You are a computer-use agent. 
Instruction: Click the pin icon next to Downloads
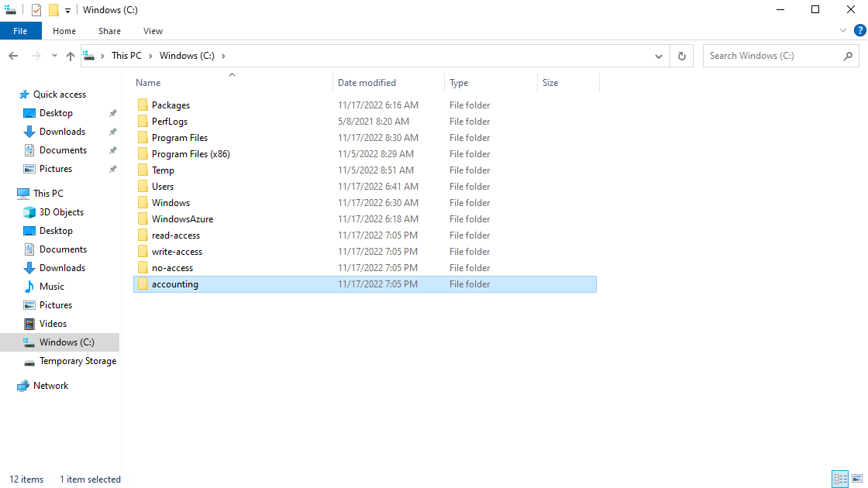pyautogui.click(x=113, y=132)
